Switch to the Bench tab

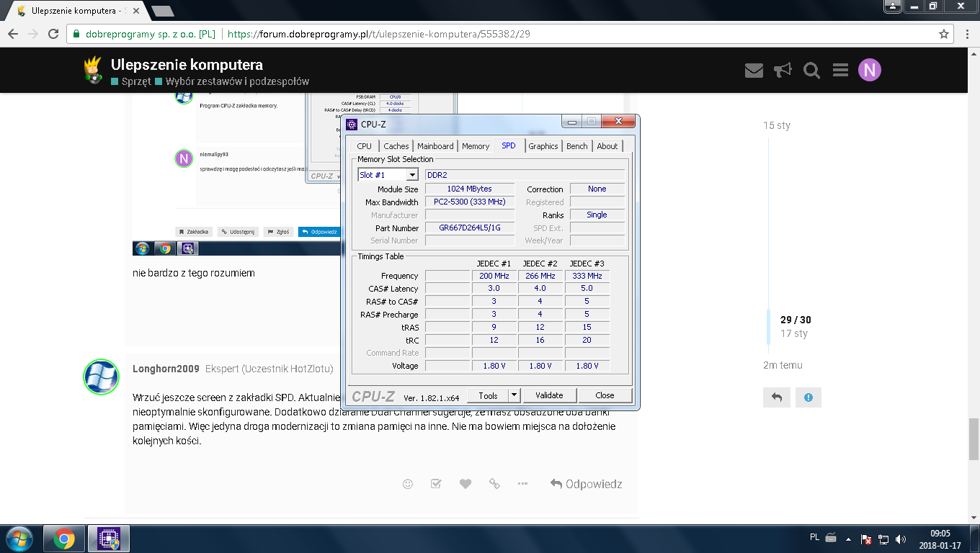577,146
